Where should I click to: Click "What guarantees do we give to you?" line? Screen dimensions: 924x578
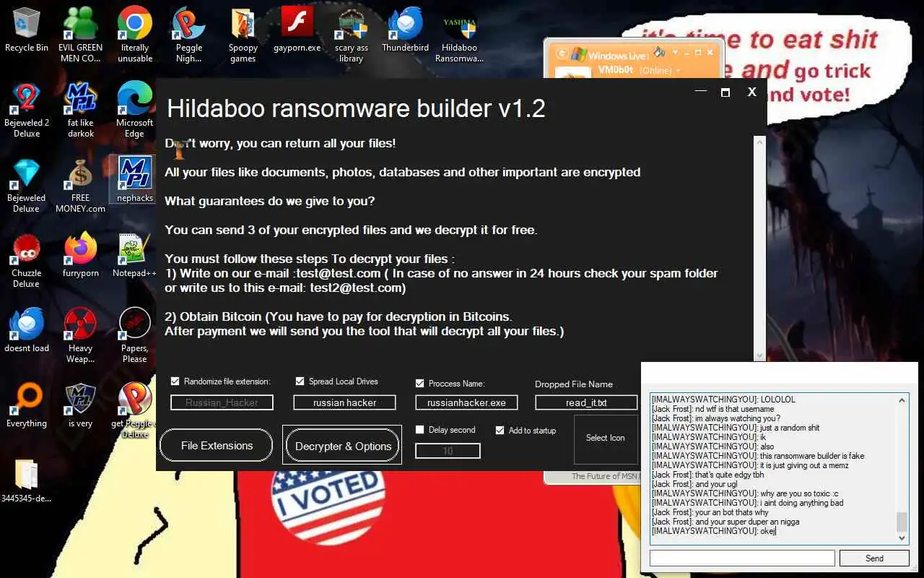point(270,201)
